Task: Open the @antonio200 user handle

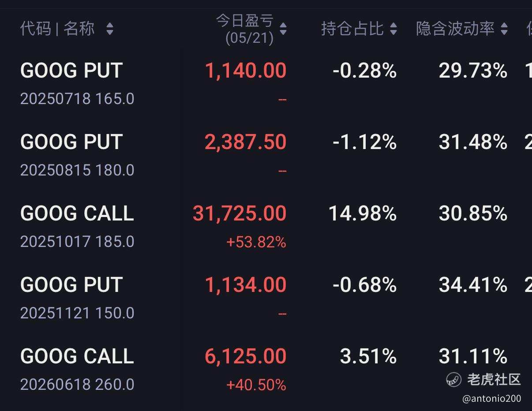Action: (x=491, y=399)
